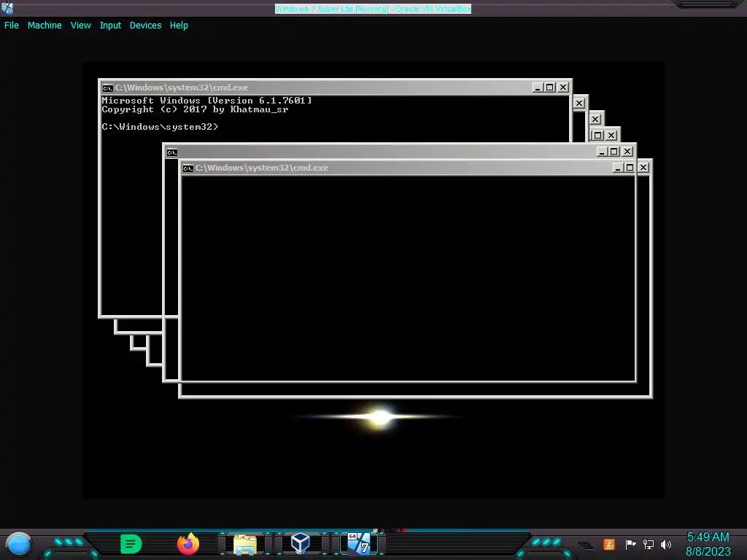747x560 pixels.
Task: Open system menu icon of untitled middle cmd window
Action: click(172, 152)
